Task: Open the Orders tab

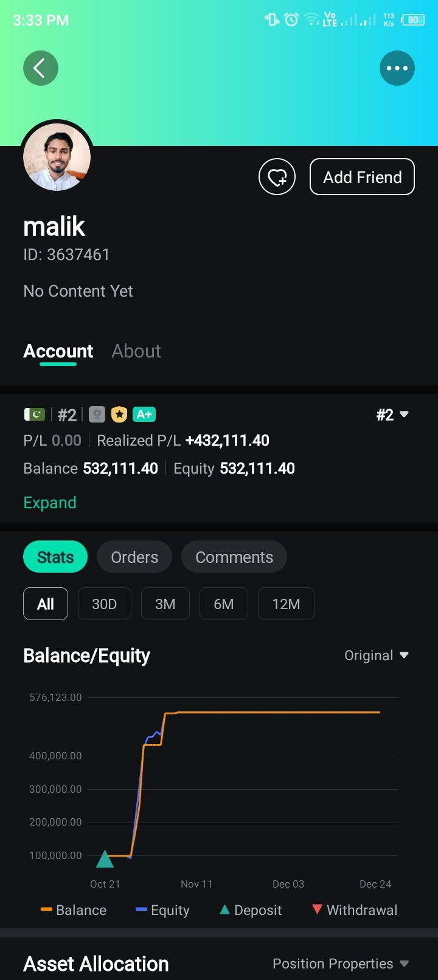Action: pos(134,557)
